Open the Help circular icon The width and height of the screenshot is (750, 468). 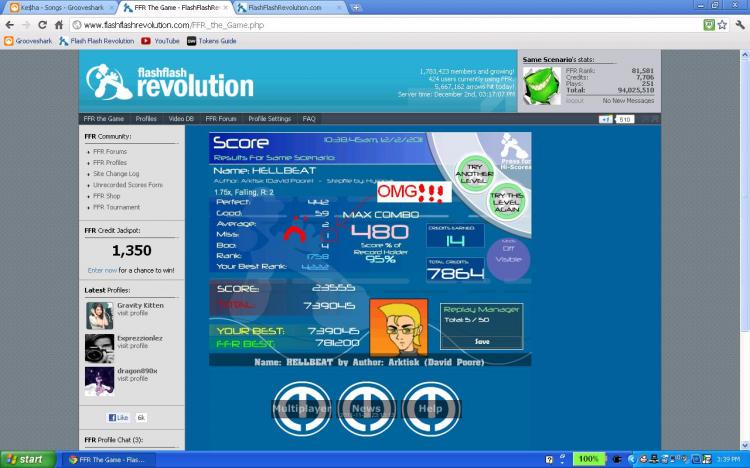[431, 409]
